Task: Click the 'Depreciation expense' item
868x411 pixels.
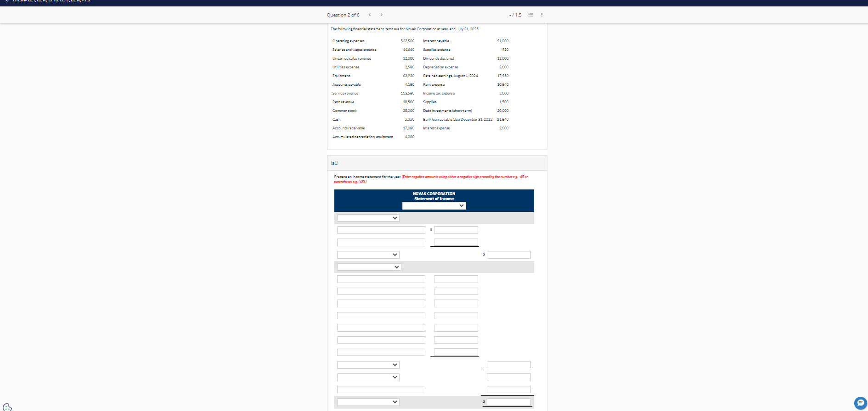Action: (x=440, y=67)
